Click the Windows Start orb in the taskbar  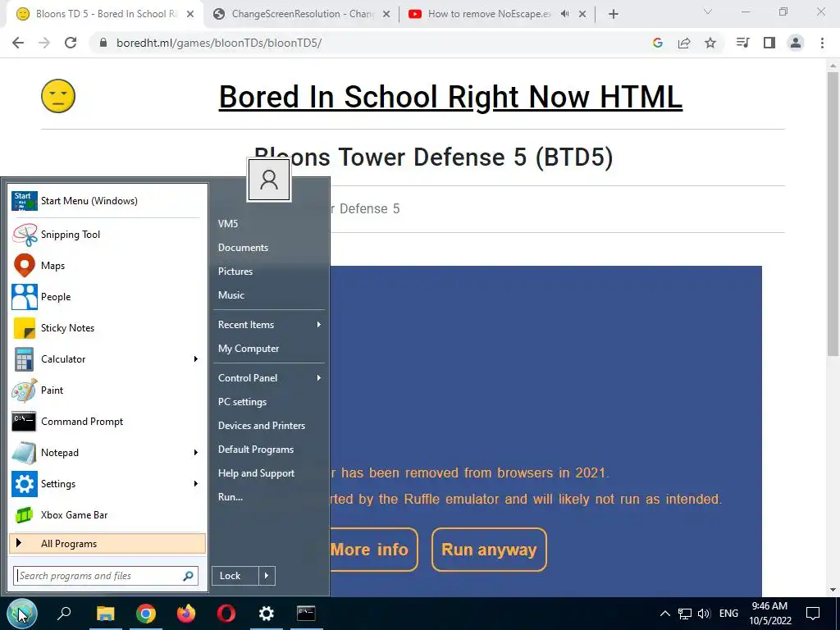coord(22,614)
